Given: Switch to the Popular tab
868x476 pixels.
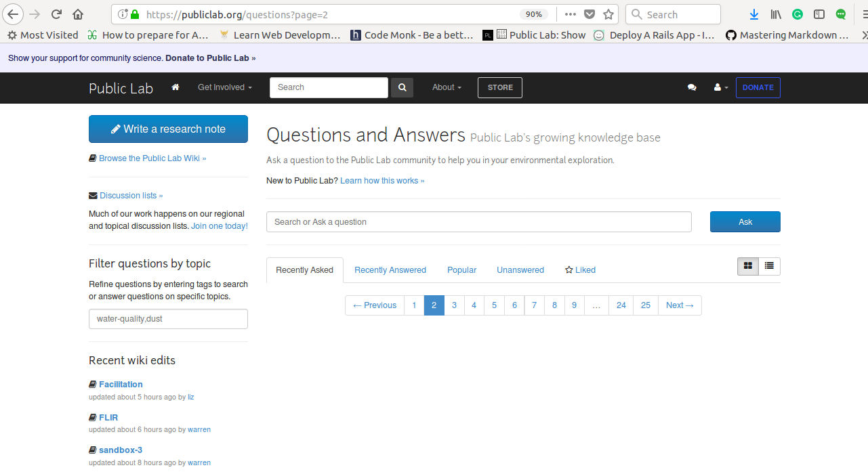Looking at the screenshot, I should 461,269.
